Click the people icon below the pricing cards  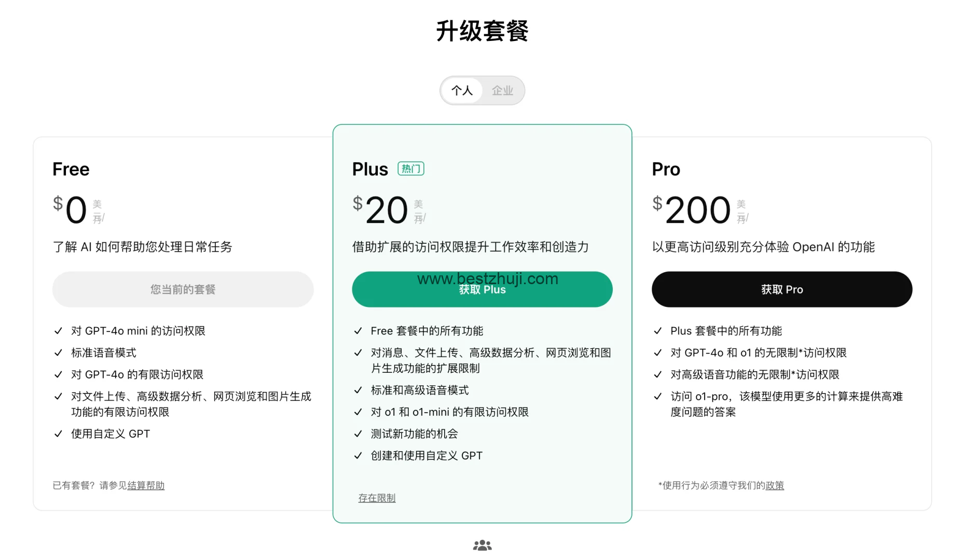pos(482,544)
